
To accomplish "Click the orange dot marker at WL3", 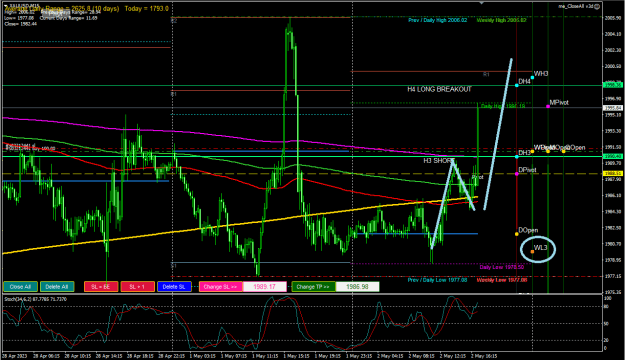I will (532, 252).
